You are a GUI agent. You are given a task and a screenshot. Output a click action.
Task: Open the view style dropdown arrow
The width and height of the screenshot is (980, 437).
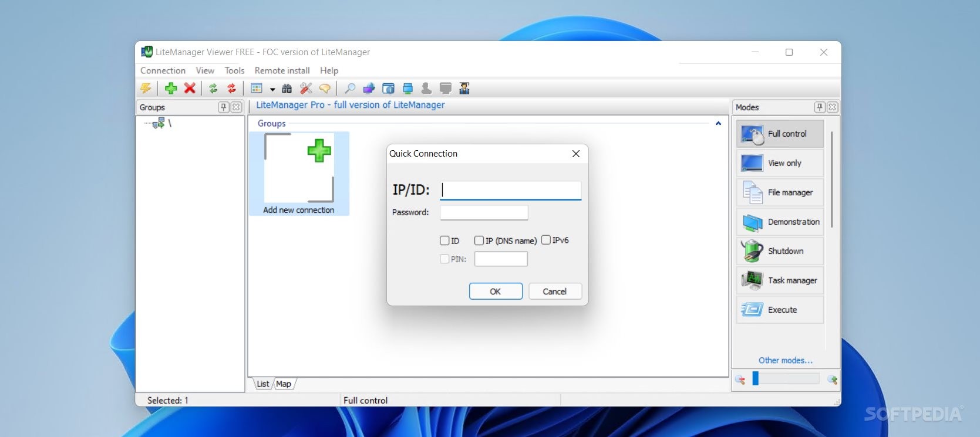272,89
